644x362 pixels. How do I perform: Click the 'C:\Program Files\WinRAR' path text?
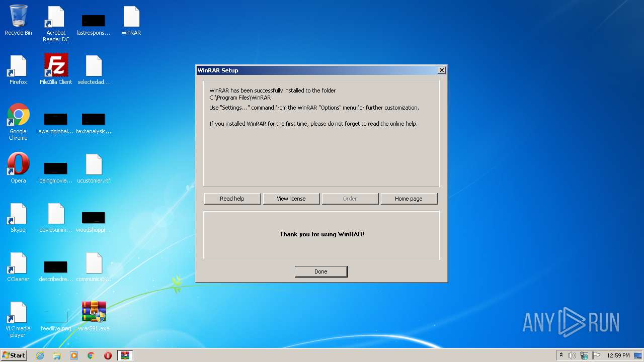pyautogui.click(x=240, y=98)
